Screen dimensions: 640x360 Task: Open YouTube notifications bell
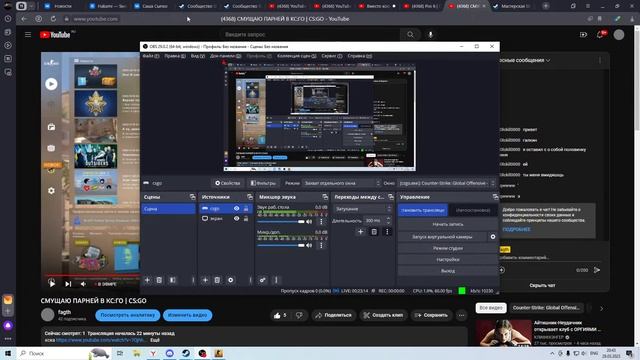[x=600, y=35]
